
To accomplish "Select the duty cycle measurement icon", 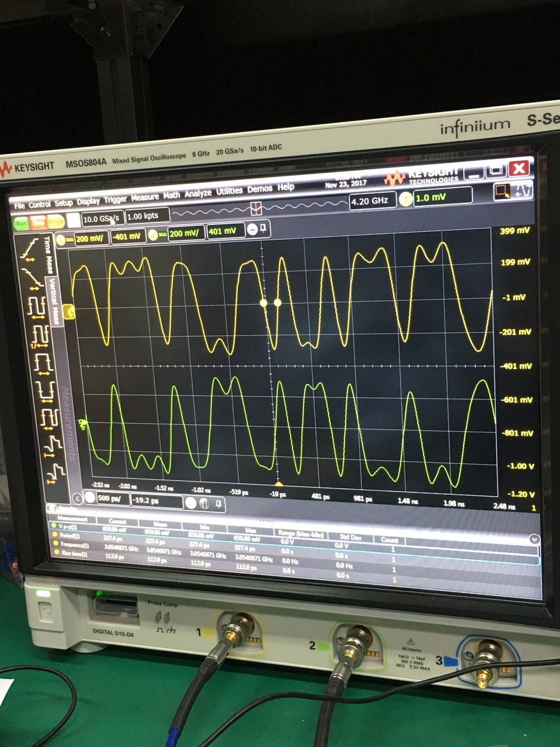I will (49, 419).
